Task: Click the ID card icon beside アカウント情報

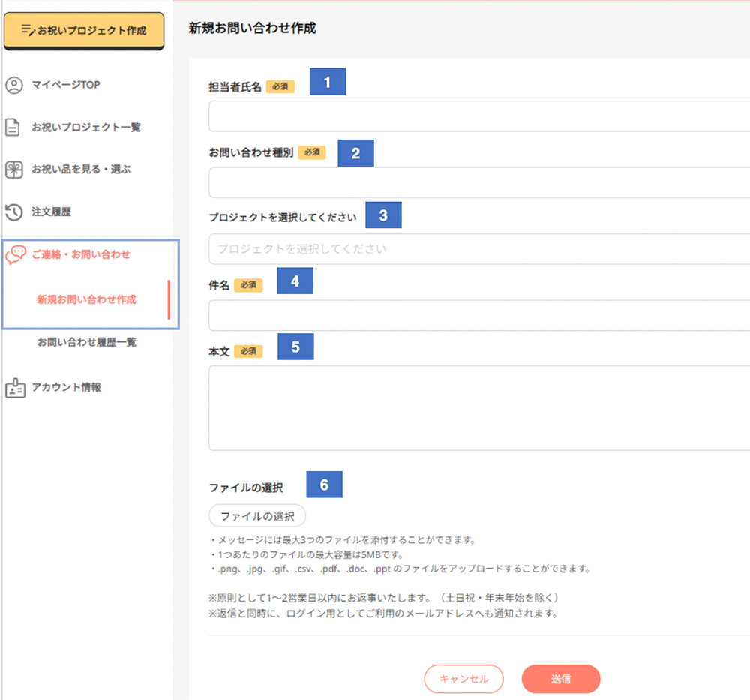Action: 15,388
